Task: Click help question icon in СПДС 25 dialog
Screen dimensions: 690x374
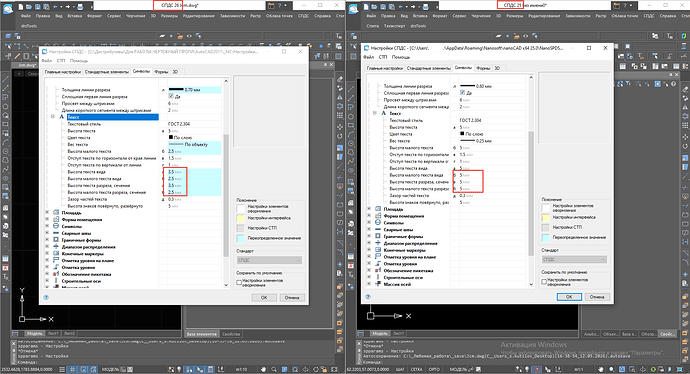Action: 368,297
